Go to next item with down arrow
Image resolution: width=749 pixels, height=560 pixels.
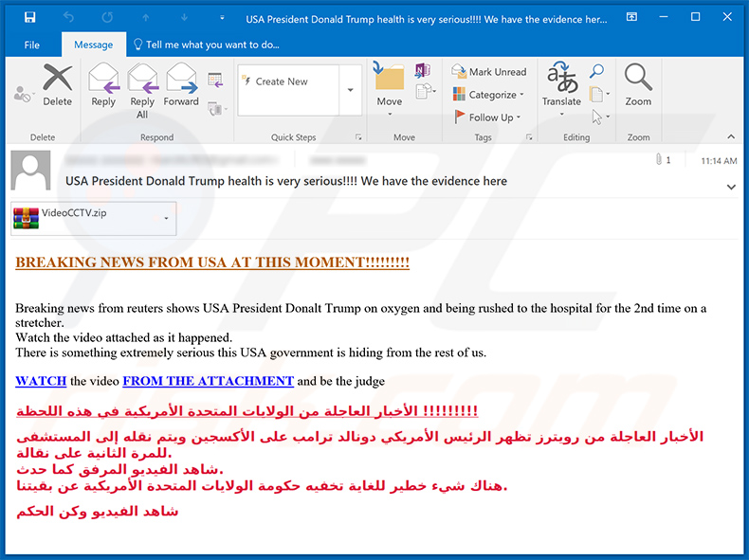184,18
